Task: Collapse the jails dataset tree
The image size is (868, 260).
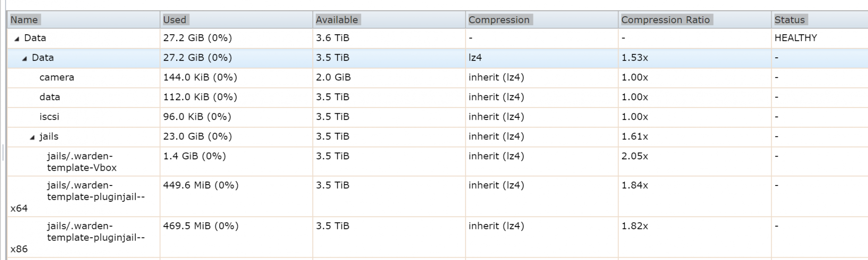Action: click(x=32, y=137)
